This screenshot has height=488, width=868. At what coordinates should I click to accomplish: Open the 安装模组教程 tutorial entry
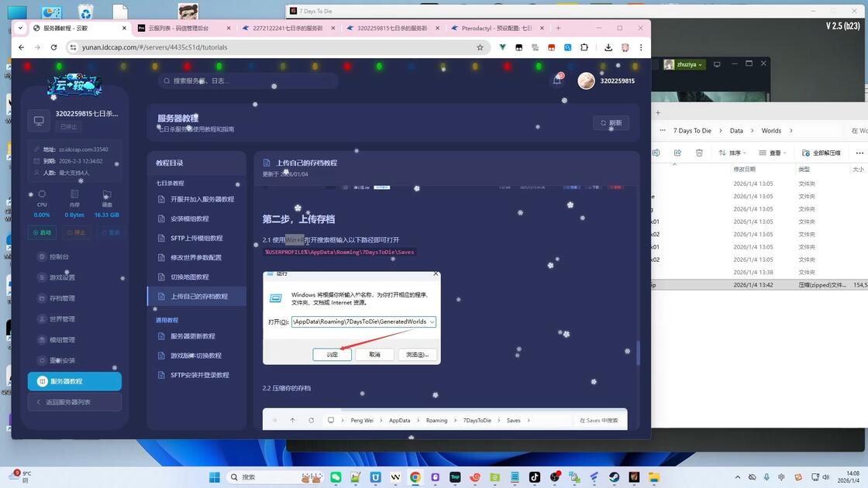tap(189, 218)
